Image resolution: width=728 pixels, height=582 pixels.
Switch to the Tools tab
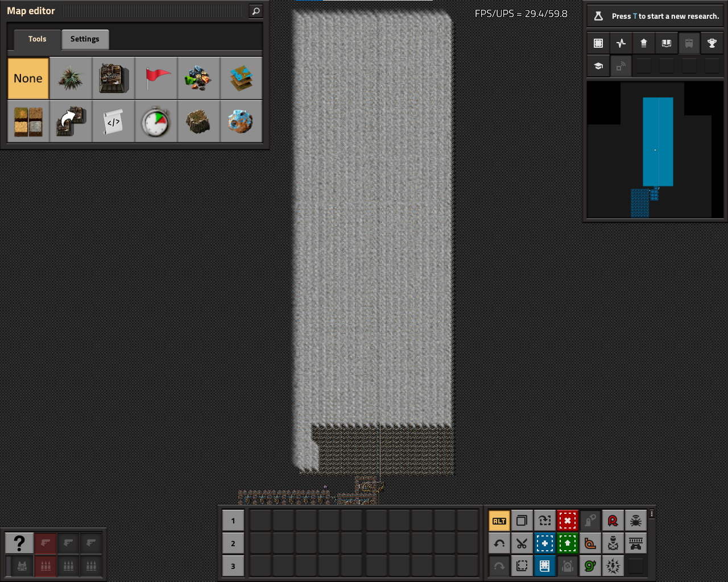point(38,39)
